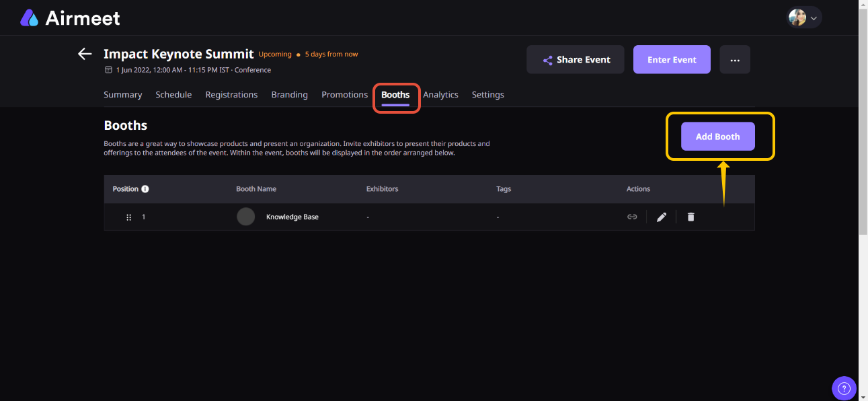Image resolution: width=868 pixels, height=401 pixels.
Task: Grab the drag handle for booth position 1
Action: 129,217
